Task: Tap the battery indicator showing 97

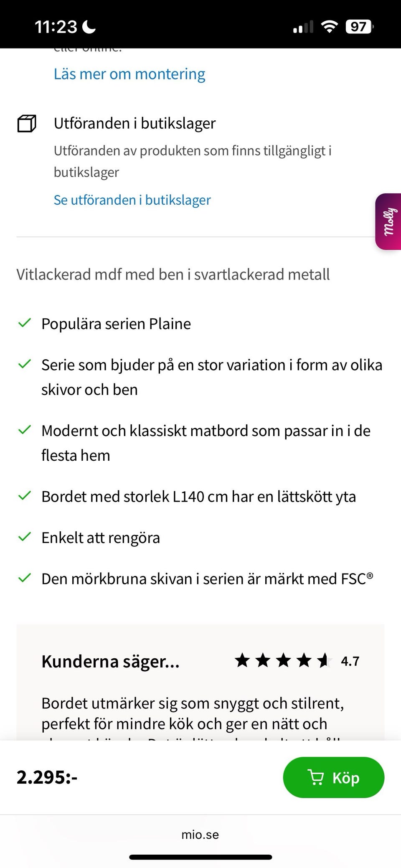Action: point(359,27)
